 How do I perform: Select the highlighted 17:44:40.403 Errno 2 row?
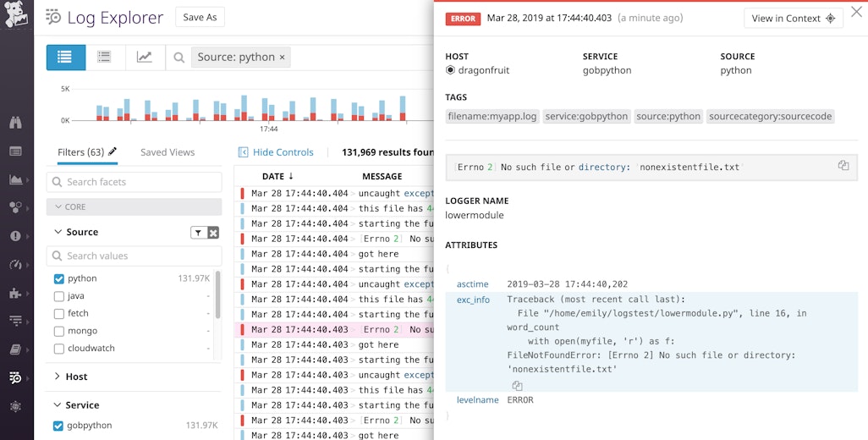click(x=334, y=329)
